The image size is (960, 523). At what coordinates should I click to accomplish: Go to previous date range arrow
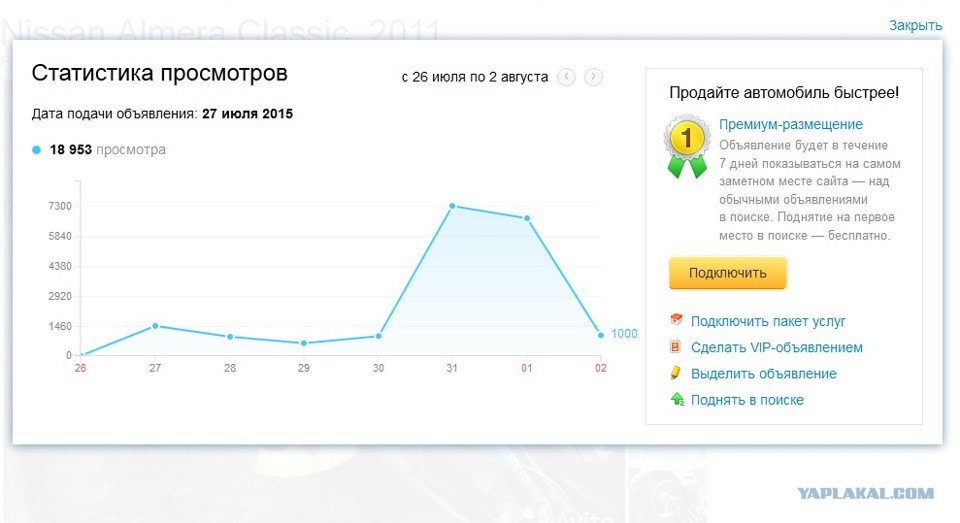click(x=566, y=77)
